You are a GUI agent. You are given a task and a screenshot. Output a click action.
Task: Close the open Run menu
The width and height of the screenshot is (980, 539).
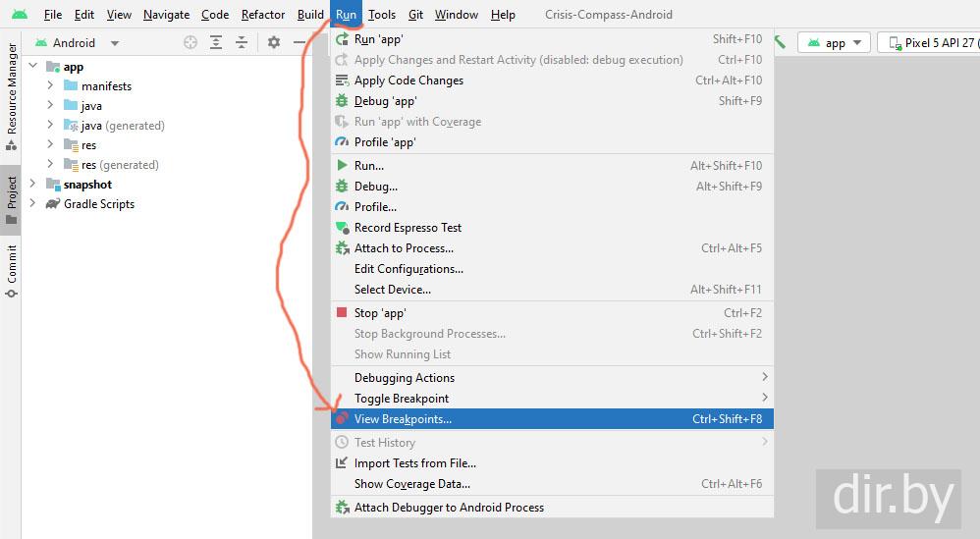(347, 15)
